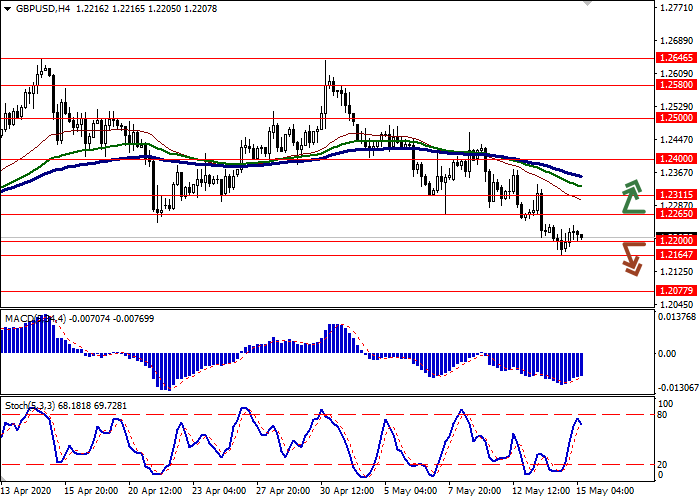Screen dimensions: 700x500
Task: Select the 1.23115 price level label
Action: [x=676, y=195]
